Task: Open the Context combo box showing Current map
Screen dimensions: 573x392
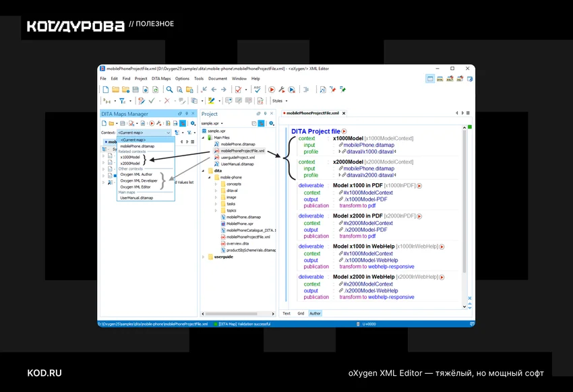Action: [144, 133]
